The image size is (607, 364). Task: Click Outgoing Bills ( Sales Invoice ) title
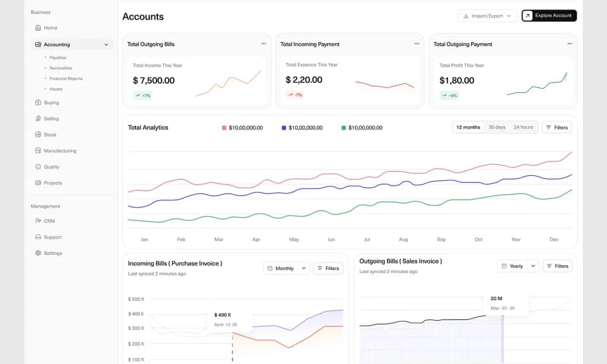[x=401, y=261]
